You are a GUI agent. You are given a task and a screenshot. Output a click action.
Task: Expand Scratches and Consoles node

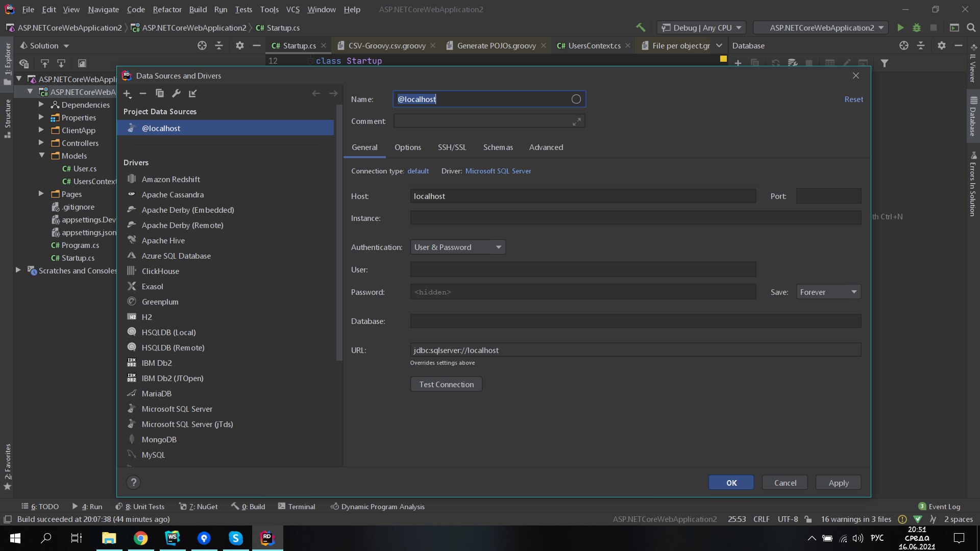tap(18, 270)
